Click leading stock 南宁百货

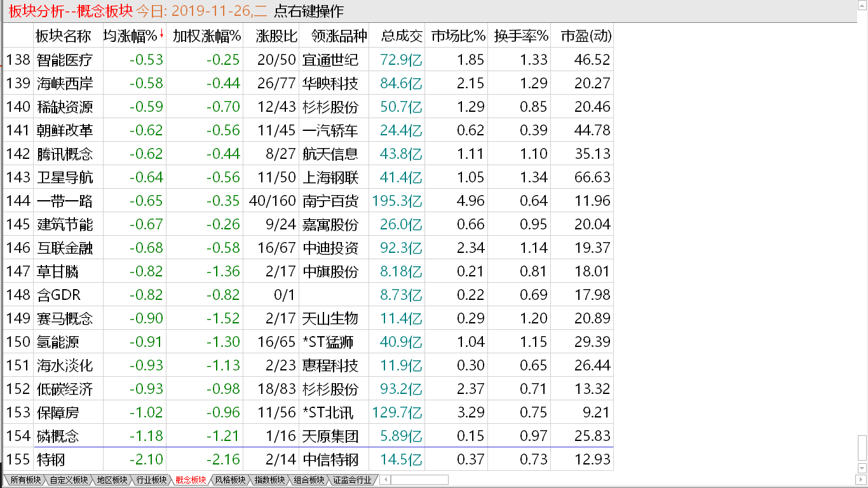point(330,201)
